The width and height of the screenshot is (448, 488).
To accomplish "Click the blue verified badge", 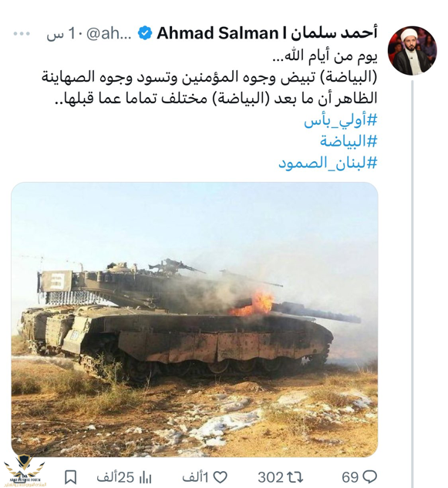I will 145,33.
